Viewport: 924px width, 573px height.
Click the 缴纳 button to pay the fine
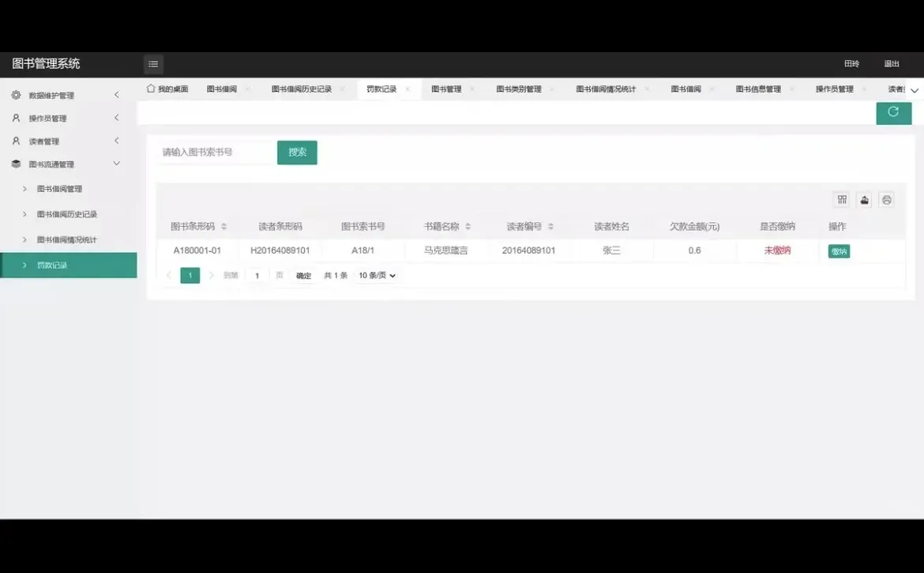tap(839, 250)
